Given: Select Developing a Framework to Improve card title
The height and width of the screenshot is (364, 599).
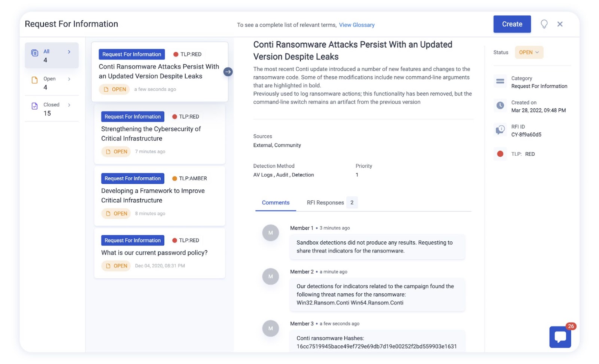Looking at the screenshot, I should tap(153, 195).
